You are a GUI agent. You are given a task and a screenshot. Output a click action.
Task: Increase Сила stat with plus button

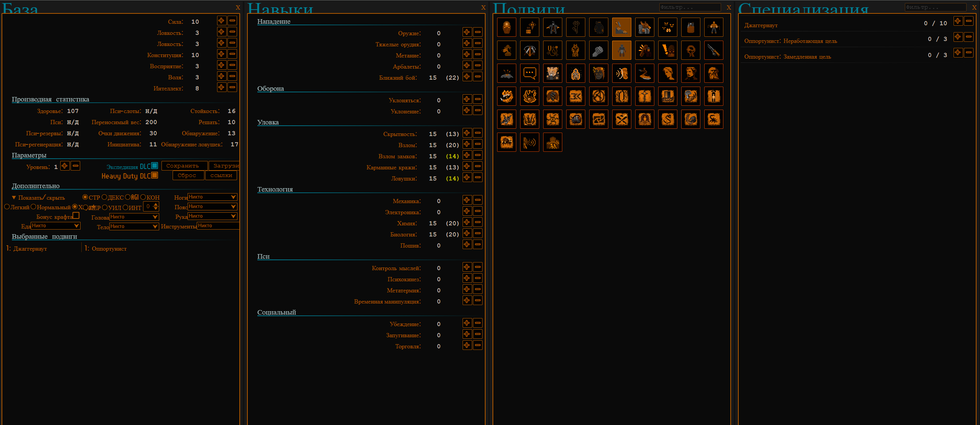[221, 21]
